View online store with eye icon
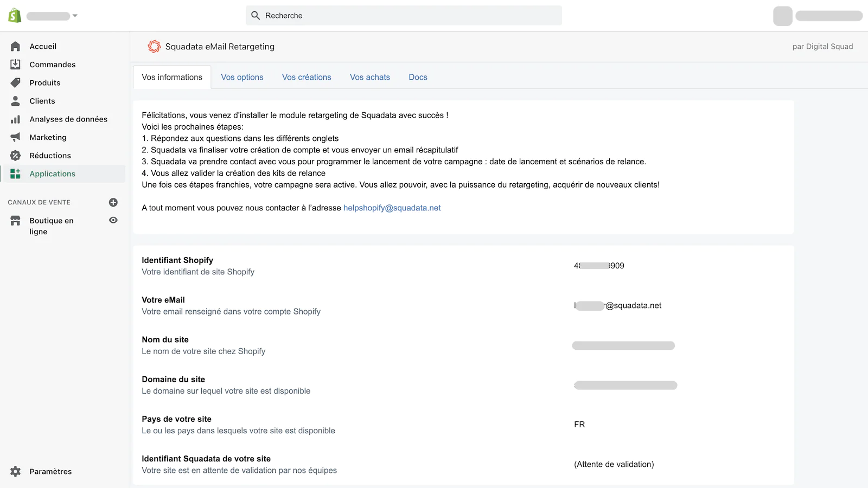 [113, 220]
